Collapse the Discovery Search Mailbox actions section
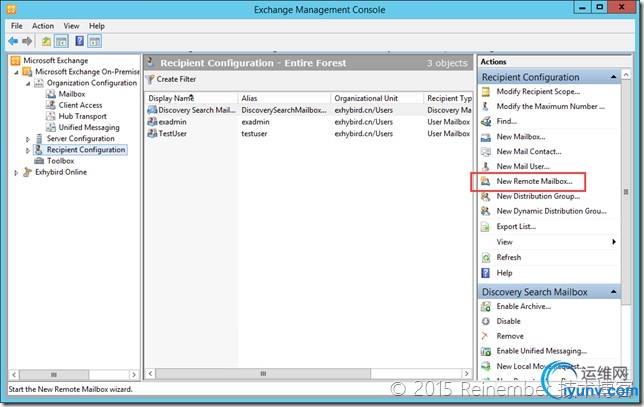Viewport: 644px width, 407px height. 613,292
